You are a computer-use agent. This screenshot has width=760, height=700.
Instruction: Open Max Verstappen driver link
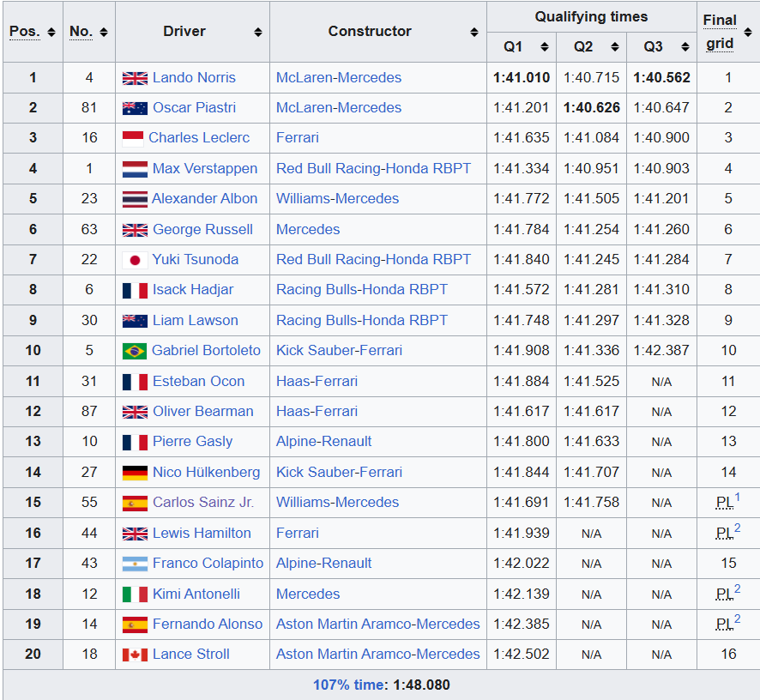pos(204,168)
